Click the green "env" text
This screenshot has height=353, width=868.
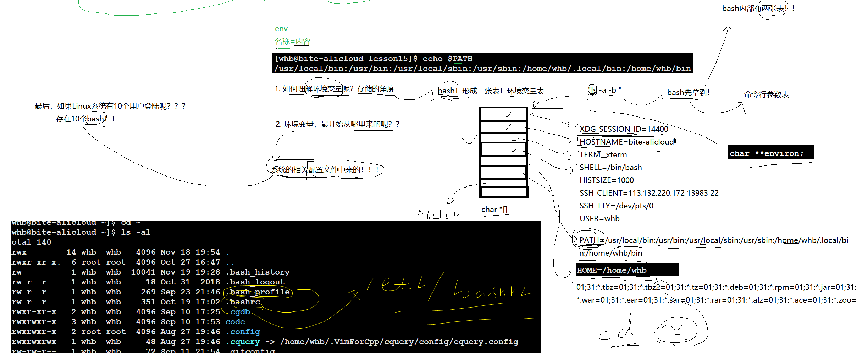pos(281,29)
